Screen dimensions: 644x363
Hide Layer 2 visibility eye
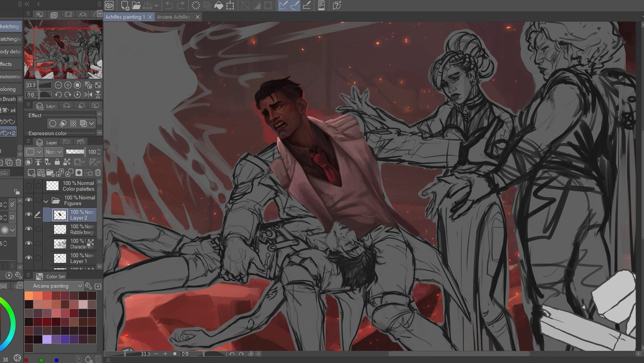[x=29, y=215]
